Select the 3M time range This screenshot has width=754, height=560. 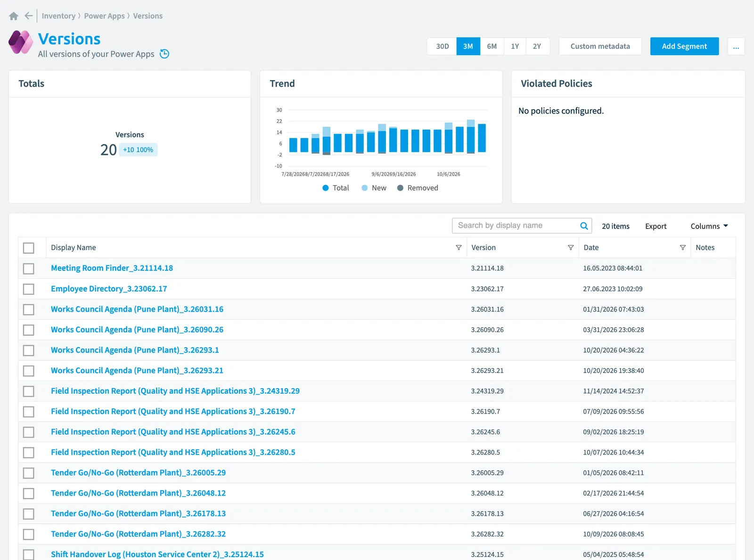(468, 47)
